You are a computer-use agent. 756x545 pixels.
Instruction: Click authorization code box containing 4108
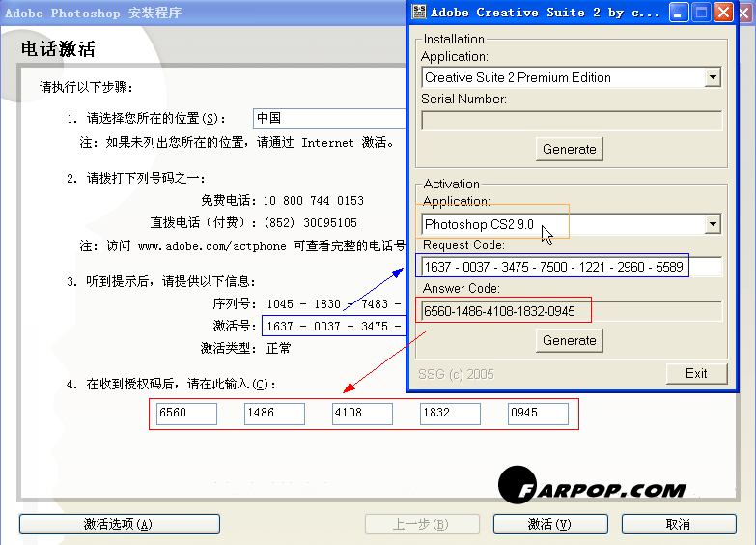[x=362, y=414]
